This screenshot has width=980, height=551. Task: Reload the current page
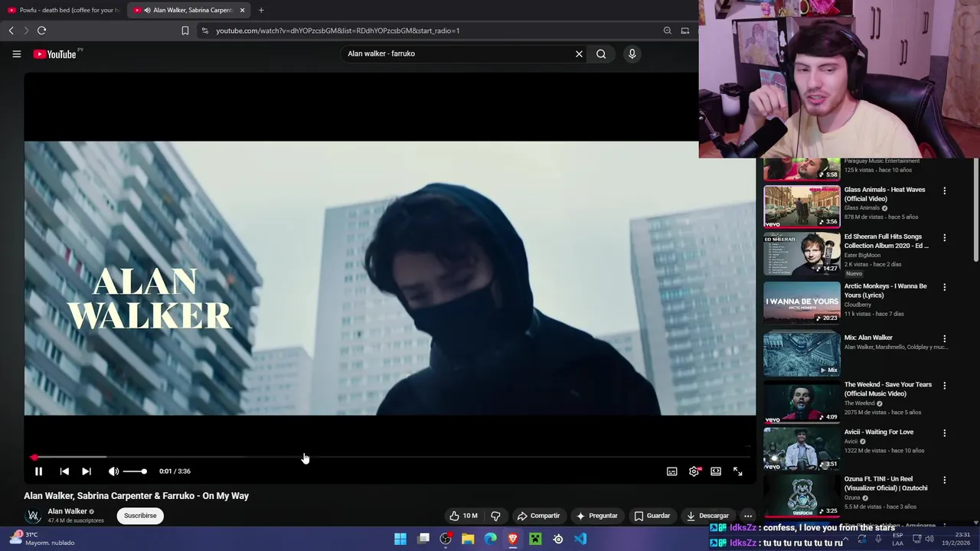coord(41,31)
